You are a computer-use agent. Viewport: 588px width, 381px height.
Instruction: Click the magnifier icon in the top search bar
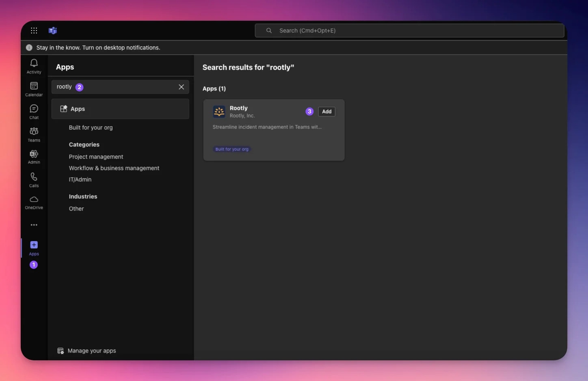tap(269, 30)
